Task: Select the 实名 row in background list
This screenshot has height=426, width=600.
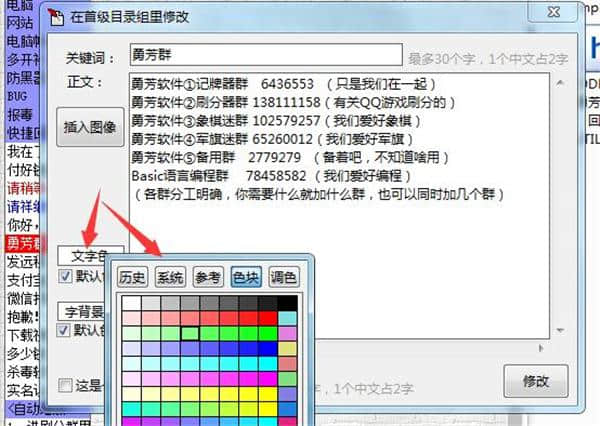Action: click(x=23, y=390)
